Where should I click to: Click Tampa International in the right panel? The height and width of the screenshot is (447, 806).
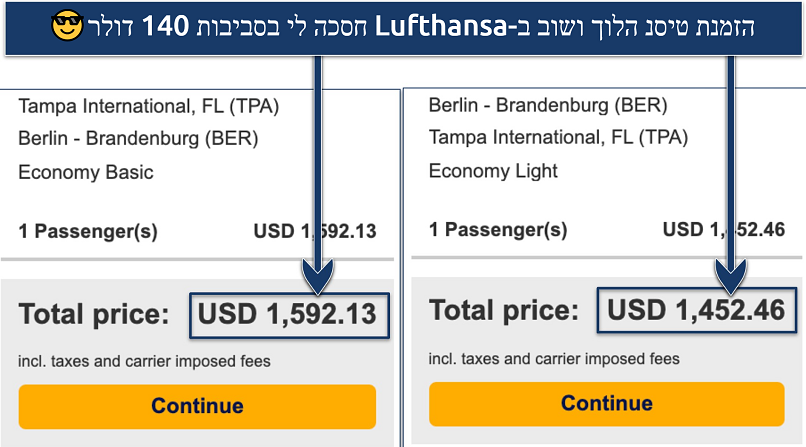tap(558, 138)
